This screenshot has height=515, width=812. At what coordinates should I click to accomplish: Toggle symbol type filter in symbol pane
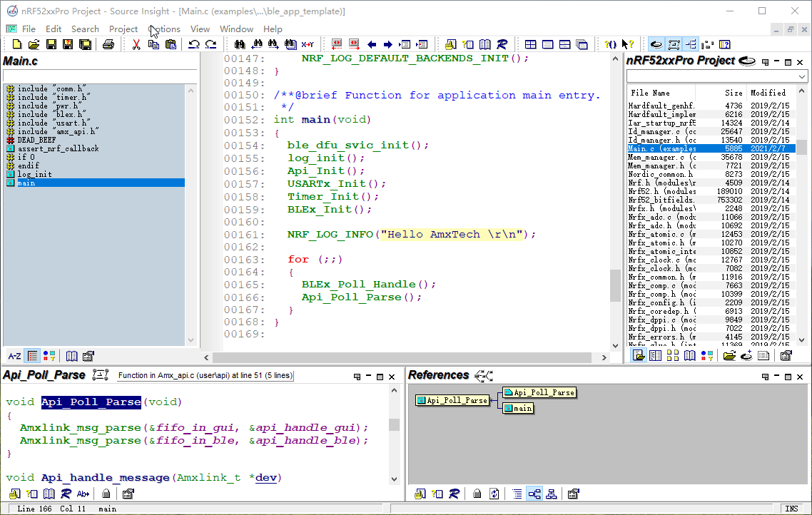[x=49, y=356]
